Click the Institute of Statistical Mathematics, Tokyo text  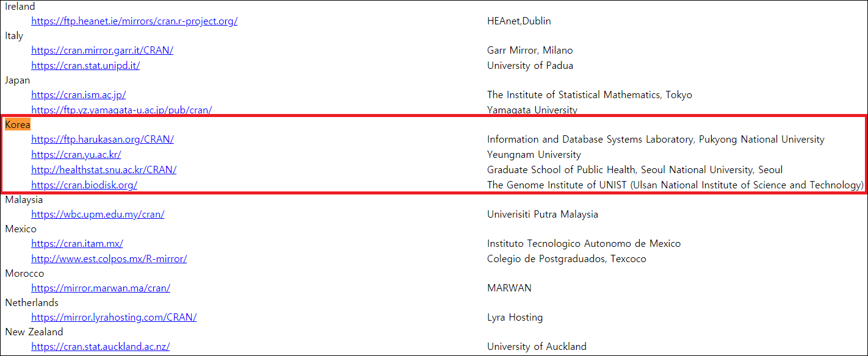pyautogui.click(x=590, y=94)
